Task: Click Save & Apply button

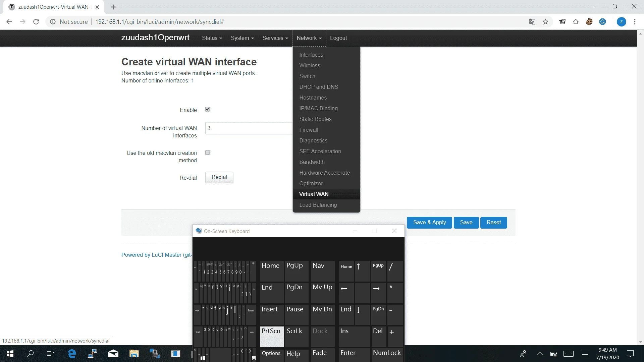Action: (x=429, y=223)
